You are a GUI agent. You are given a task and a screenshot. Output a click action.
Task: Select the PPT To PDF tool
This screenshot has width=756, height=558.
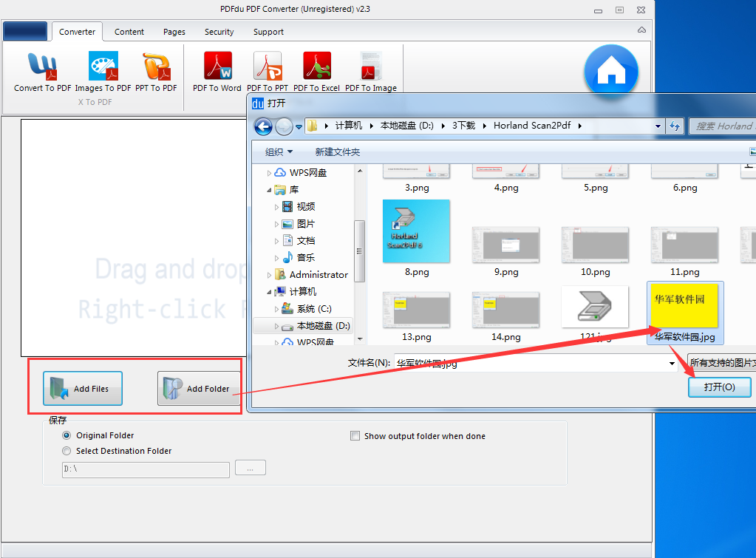pos(157,70)
